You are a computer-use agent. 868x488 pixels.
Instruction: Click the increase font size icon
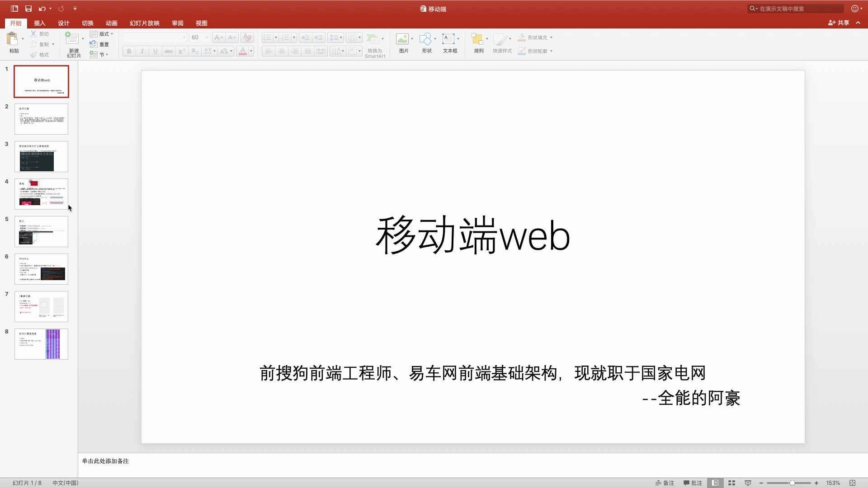pos(218,38)
